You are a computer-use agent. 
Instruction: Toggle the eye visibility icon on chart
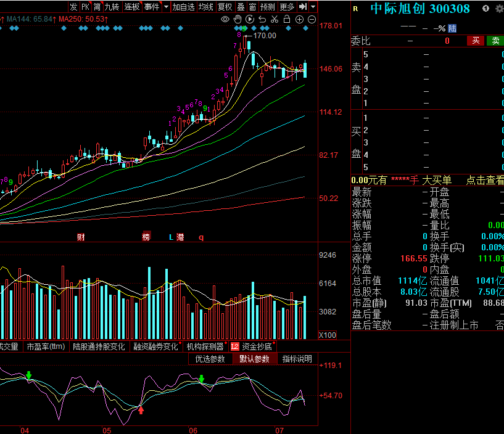pyautogui.click(x=226, y=20)
